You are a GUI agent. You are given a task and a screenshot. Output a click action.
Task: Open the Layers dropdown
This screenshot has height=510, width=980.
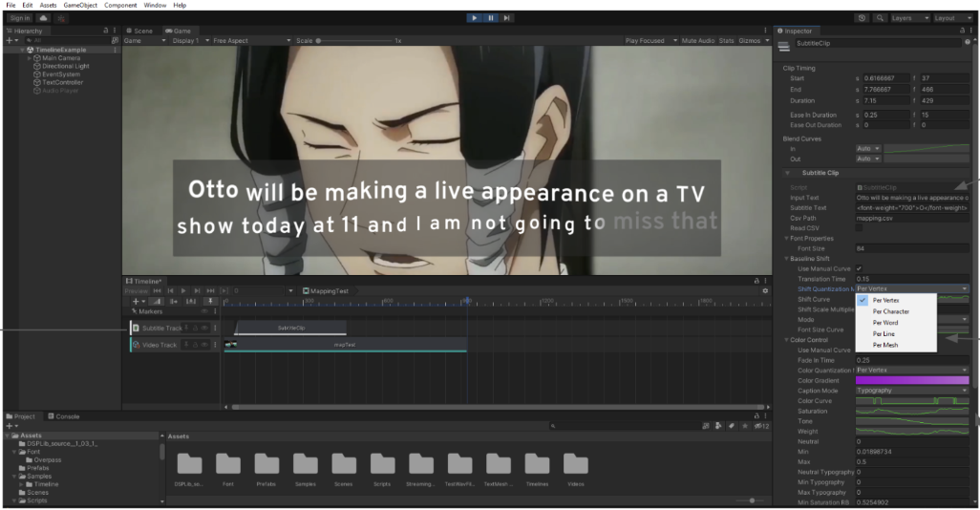click(x=909, y=18)
